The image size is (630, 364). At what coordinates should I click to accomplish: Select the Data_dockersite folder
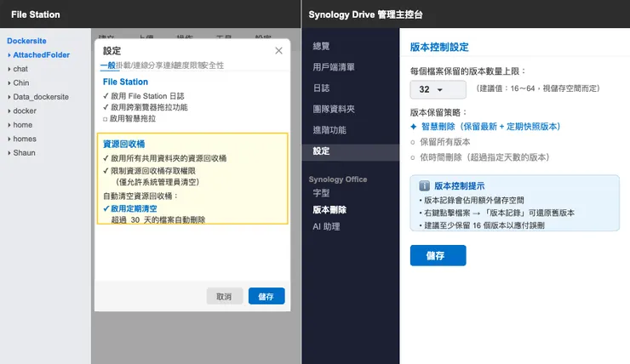[41, 97]
